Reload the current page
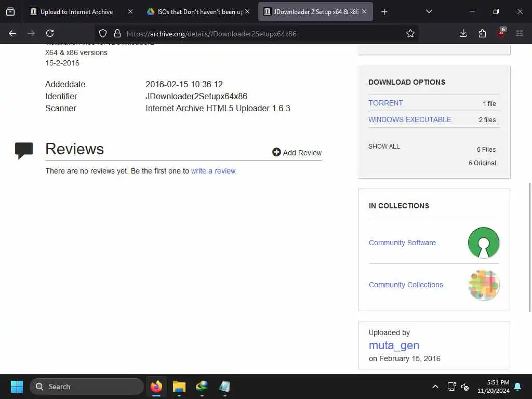This screenshot has width=532, height=399. coord(50,33)
